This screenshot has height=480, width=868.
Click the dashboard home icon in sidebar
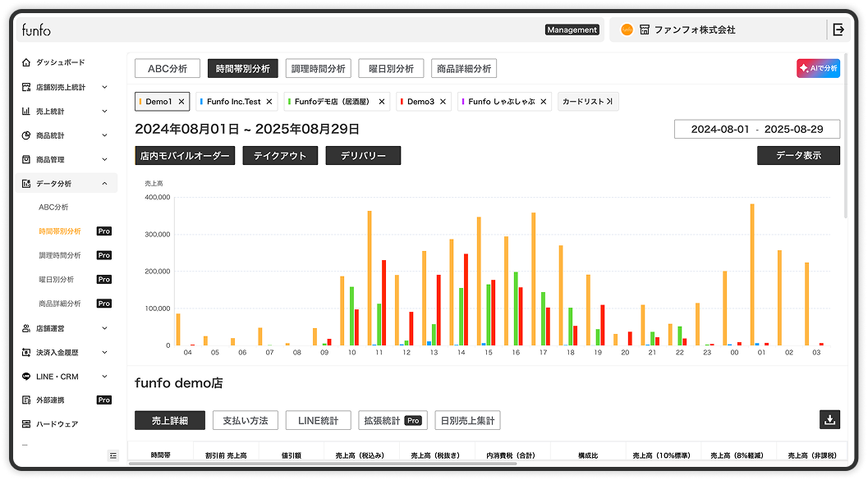pos(27,62)
